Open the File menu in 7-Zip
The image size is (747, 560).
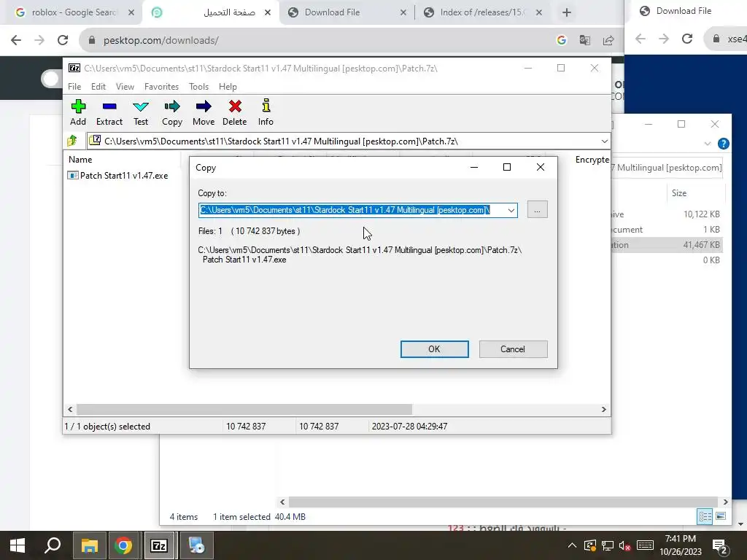(74, 87)
